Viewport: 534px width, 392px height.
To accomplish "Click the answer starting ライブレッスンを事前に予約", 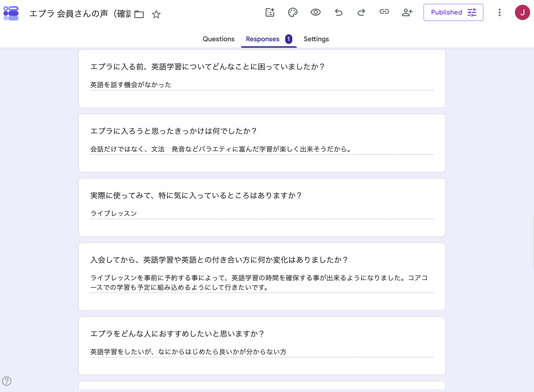I will pos(259,283).
